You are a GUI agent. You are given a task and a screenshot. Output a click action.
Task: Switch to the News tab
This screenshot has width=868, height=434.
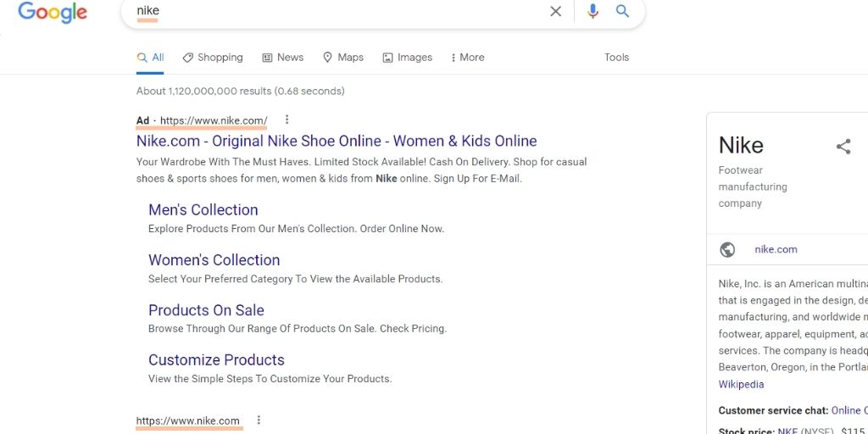point(283,58)
